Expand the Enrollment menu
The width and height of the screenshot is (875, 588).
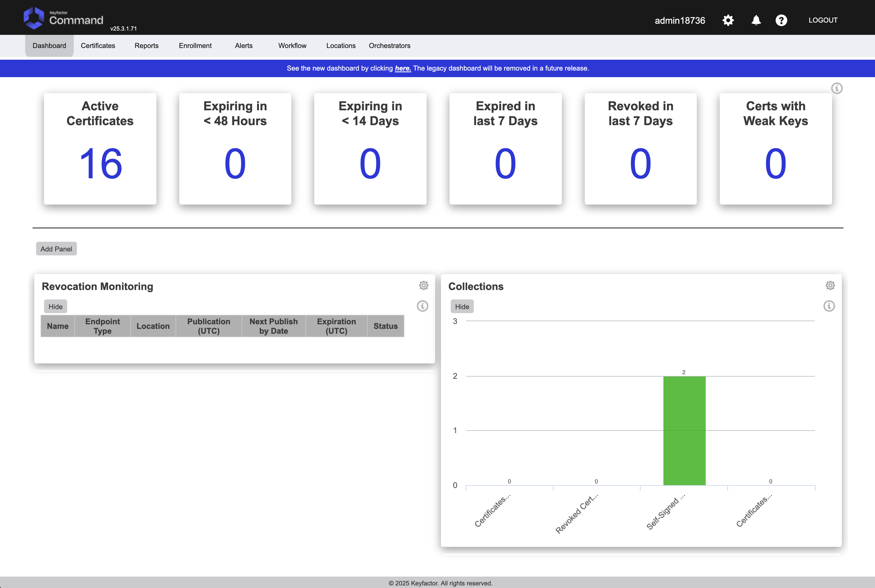(x=195, y=46)
